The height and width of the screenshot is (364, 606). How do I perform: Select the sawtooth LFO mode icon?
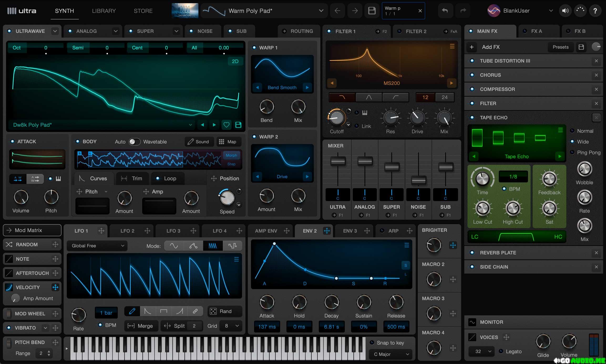(213, 246)
